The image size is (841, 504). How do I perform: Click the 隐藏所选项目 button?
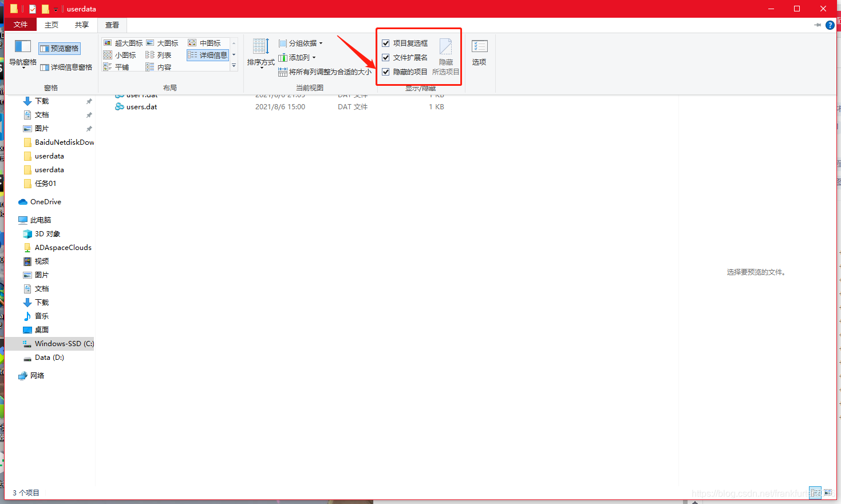[x=445, y=57]
